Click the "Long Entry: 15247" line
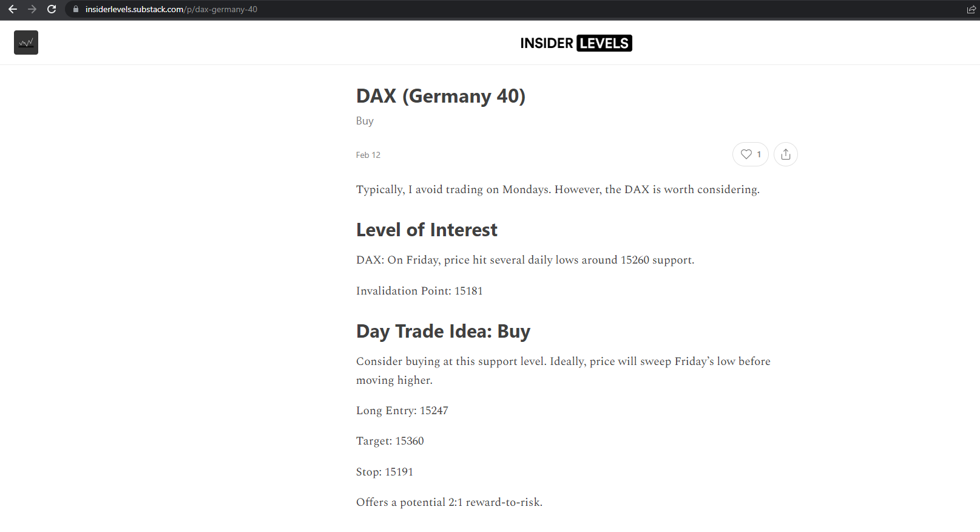 402,411
